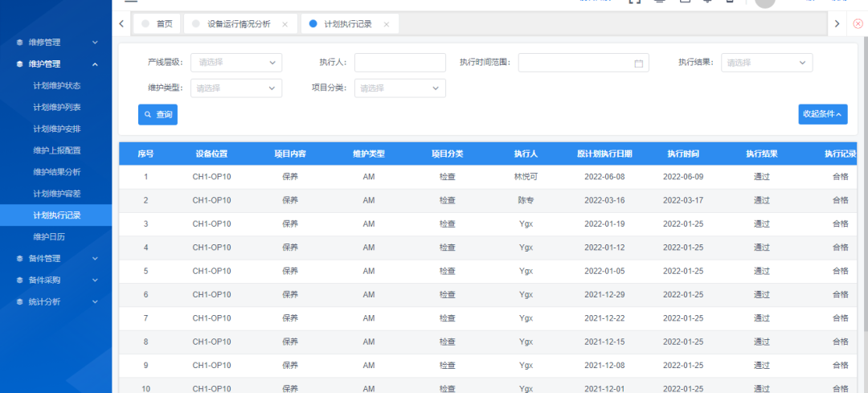Click the 项目分类 column header
The width and height of the screenshot is (868, 393).
click(448, 154)
